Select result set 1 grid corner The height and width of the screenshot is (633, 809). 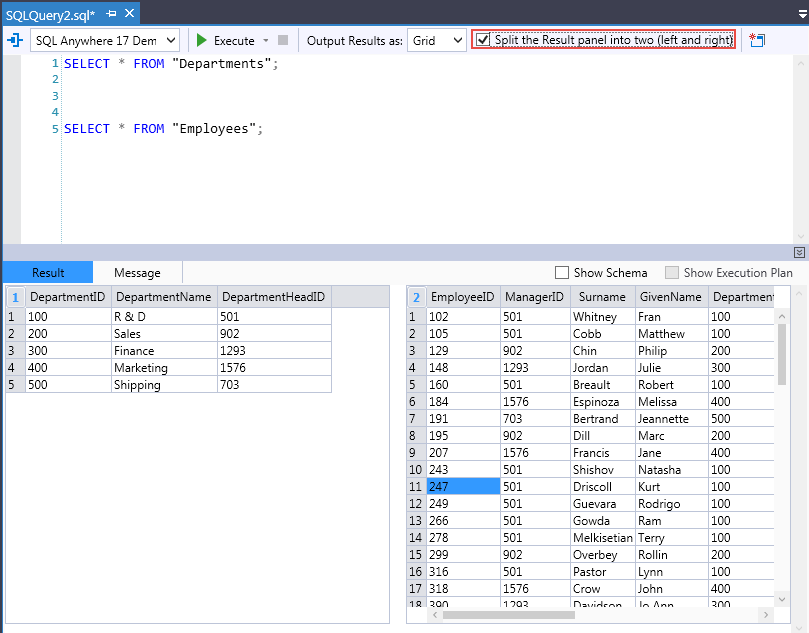tap(15, 297)
